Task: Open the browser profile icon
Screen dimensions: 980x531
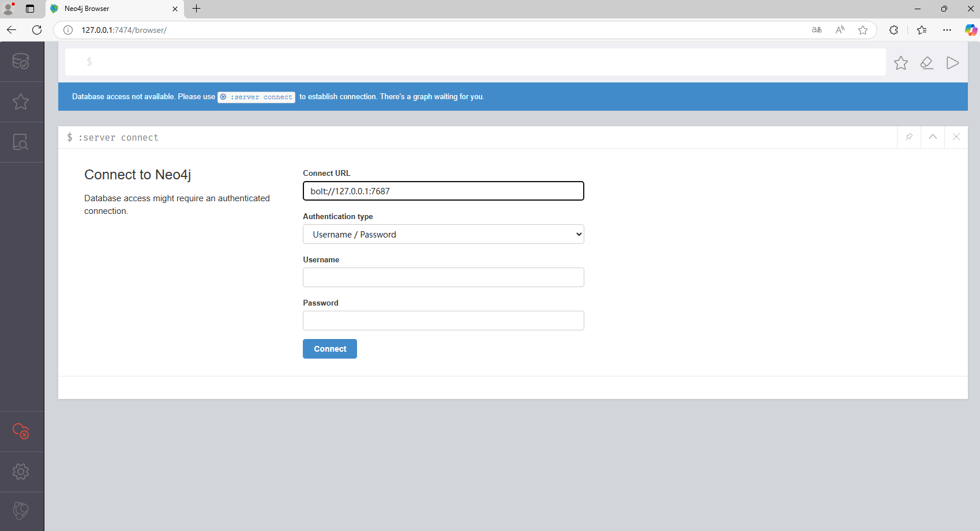Action: click(x=9, y=9)
